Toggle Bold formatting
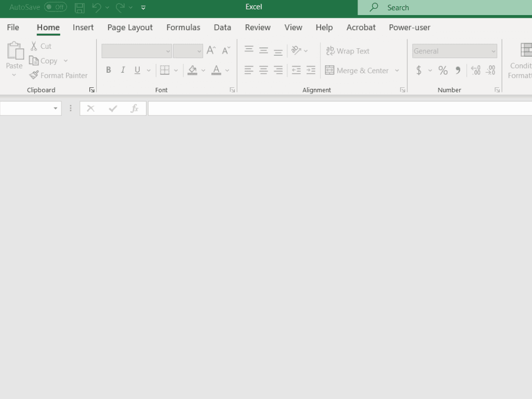532x399 pixels. tap(109, 70)
